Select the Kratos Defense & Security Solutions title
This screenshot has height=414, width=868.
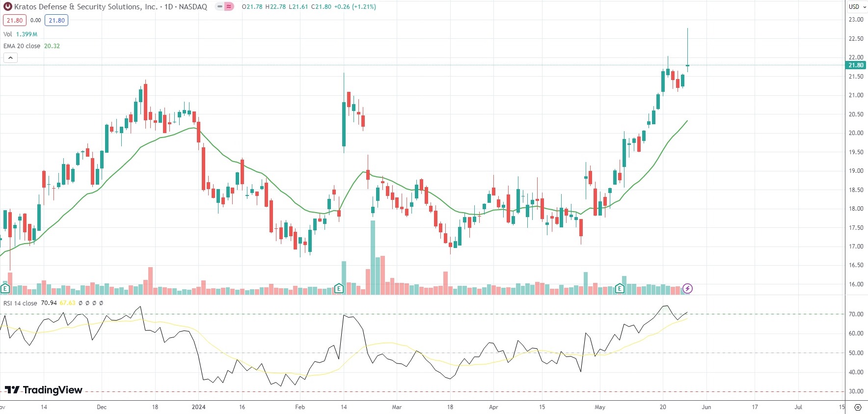click(x=86, y=7)
